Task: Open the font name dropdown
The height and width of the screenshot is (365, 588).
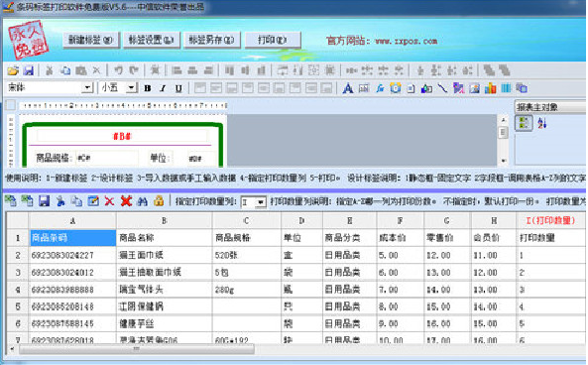Action: pyautogui.click(x=87, y=88)
